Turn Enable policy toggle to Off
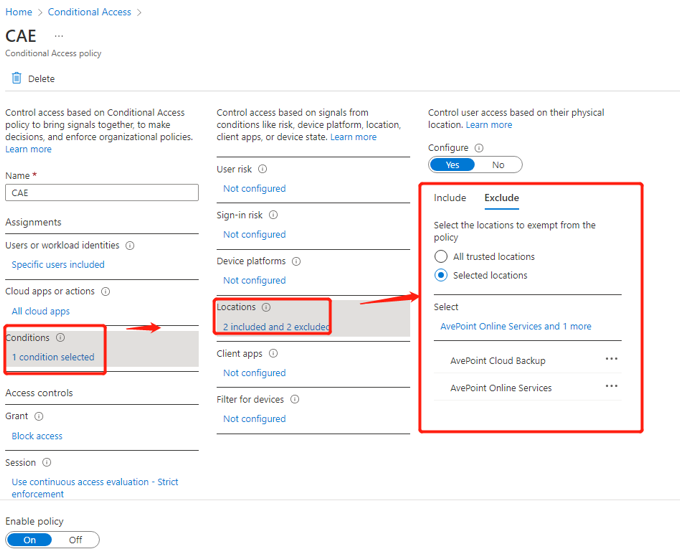This screenshot has width=680, height=552. coord(75,540)
